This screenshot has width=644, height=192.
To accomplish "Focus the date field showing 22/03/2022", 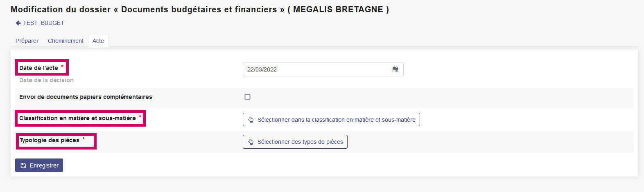I will click(x=323, y=69).
